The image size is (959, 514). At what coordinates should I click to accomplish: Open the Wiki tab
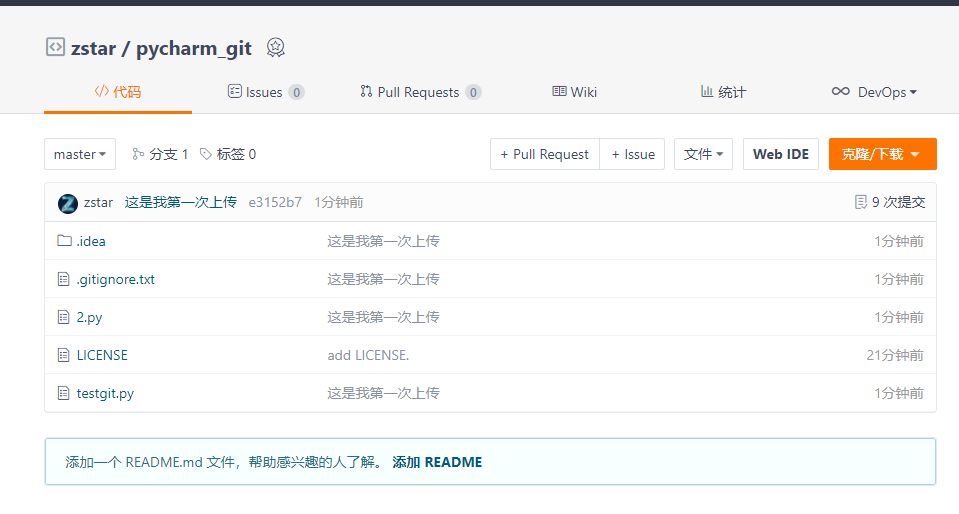tap(574, 92)
